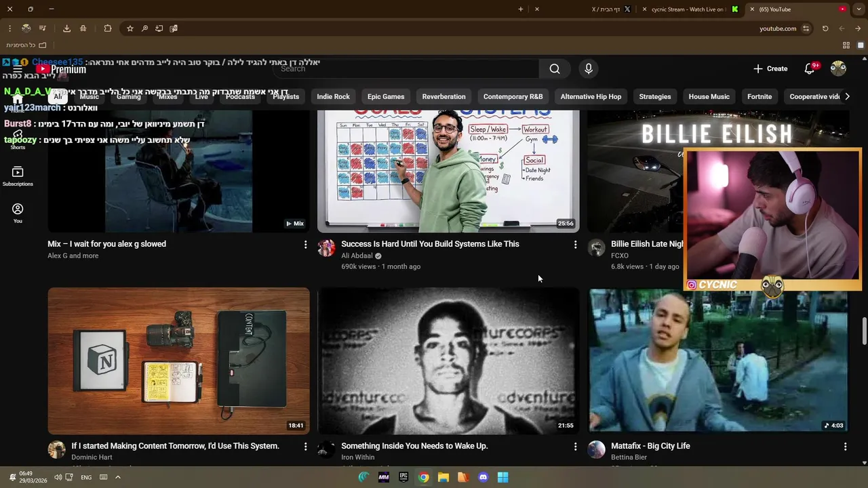Viewport: 868px width, 488px height.
Task: Open the I wait for you mix thumbnail
Action: point(178,171)
